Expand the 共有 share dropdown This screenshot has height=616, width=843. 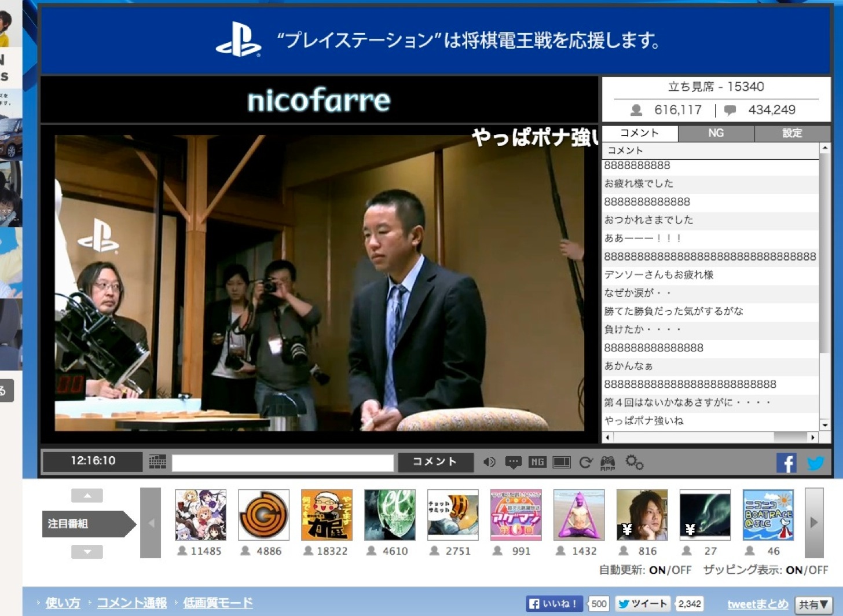813,604
